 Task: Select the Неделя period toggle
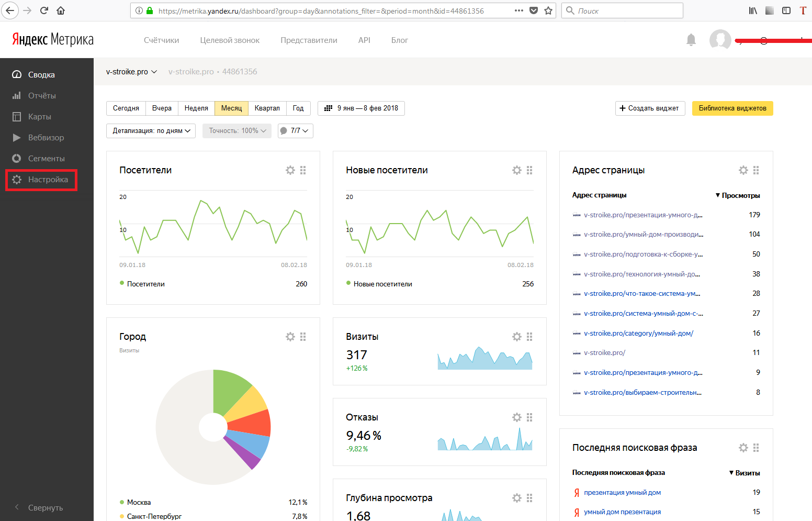pos(196,108)
